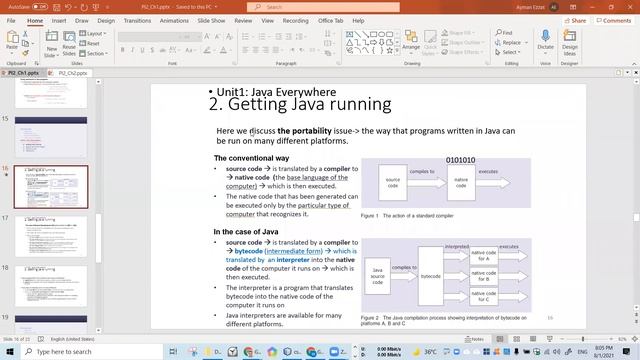The image size is (640, 360).
Task: Toggle the AutoSave switch
Action: point(40,7)
